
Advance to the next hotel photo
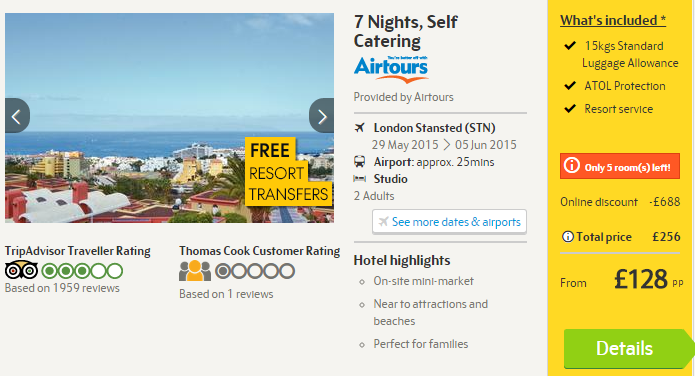coord(322,116)
